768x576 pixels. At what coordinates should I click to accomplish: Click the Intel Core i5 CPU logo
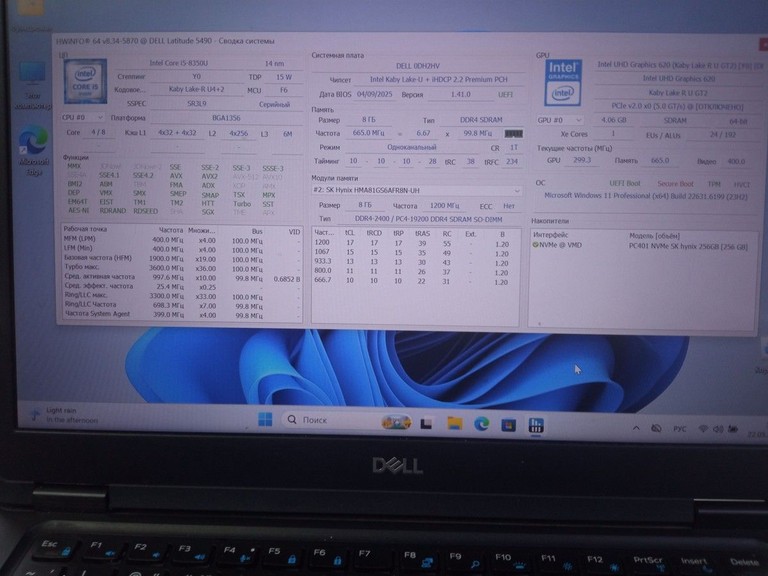85,81
